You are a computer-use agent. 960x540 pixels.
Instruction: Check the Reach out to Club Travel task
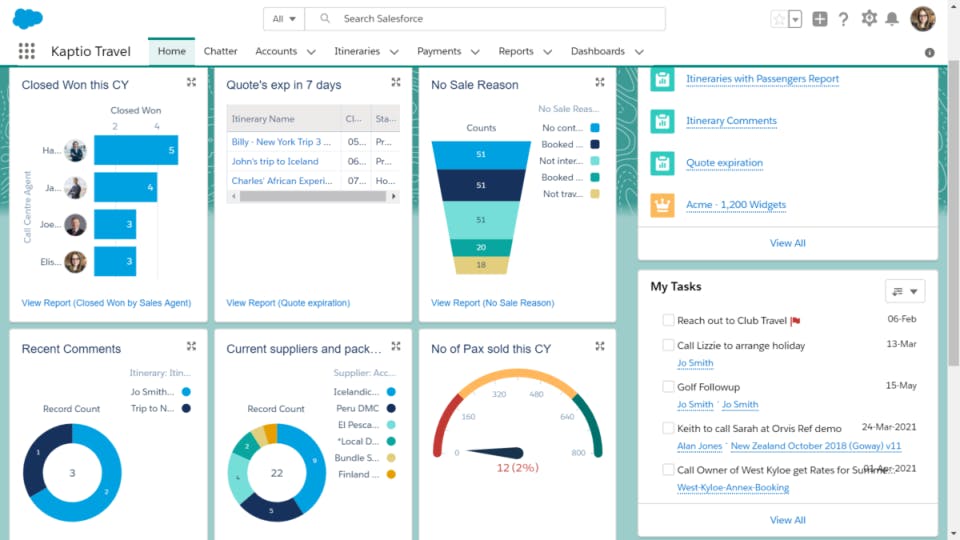[668, 320]
